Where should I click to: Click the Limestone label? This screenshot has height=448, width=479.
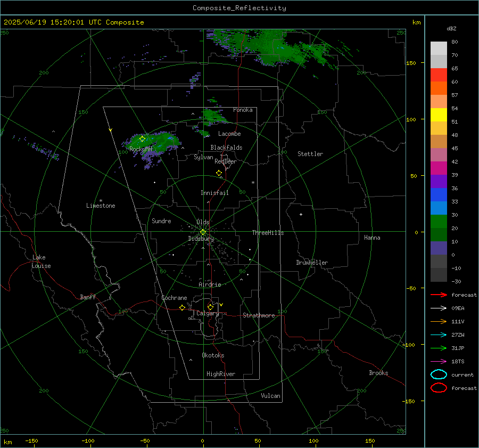[101, 206]
